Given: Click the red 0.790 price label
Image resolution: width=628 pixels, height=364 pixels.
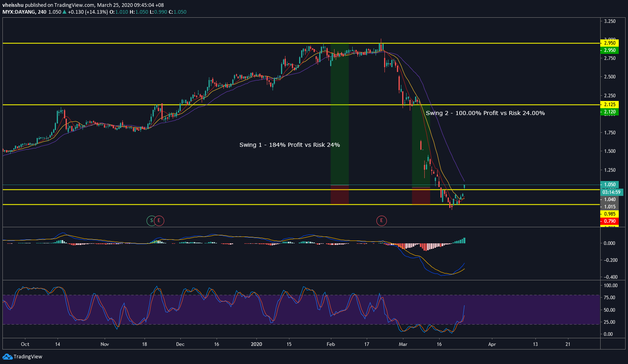Looking at the screenshot, I should [610, 221].
